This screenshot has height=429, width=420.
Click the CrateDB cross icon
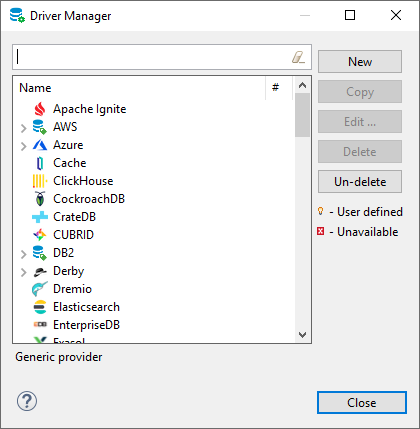40,217
